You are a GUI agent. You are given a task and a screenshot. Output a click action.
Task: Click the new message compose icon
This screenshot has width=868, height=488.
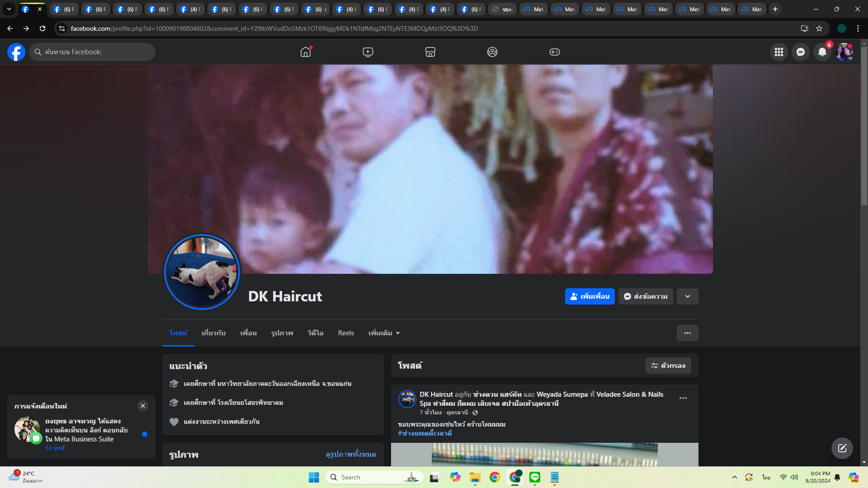tap(842, 448)
